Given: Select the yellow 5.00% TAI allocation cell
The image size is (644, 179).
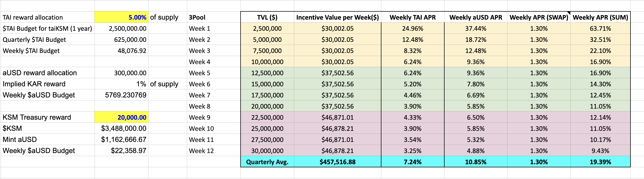Looking at the screenshot, I should (121, 17).
